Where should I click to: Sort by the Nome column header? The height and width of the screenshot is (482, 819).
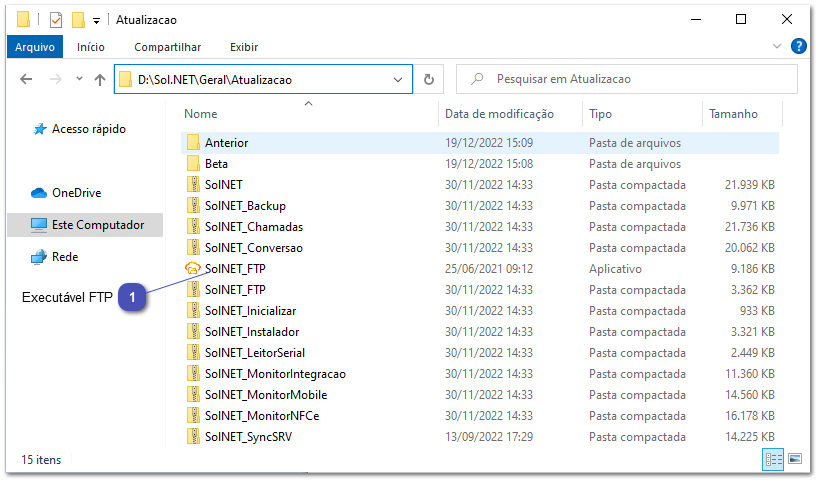point(201,114)
